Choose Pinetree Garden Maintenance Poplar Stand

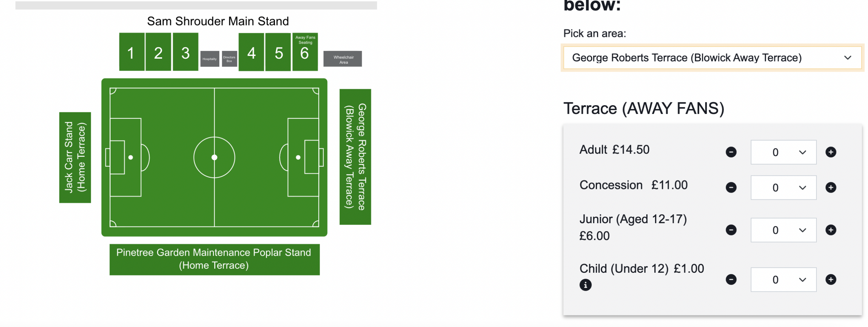click(x=214, y=259)
